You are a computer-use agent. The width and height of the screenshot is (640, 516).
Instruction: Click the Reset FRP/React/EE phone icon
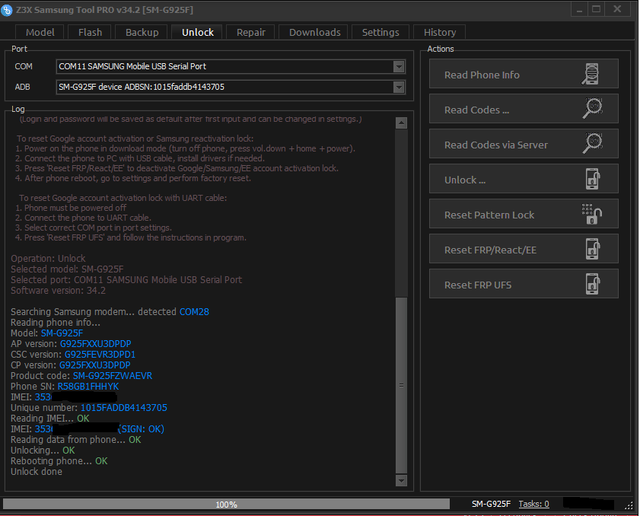(x=593, y=249)
